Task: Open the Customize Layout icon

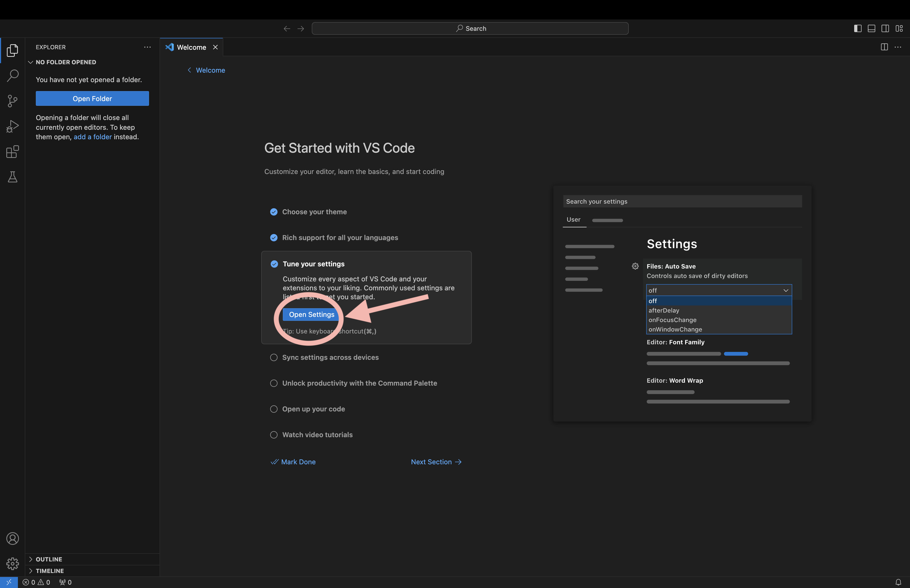Action: (x=899, y=29)
